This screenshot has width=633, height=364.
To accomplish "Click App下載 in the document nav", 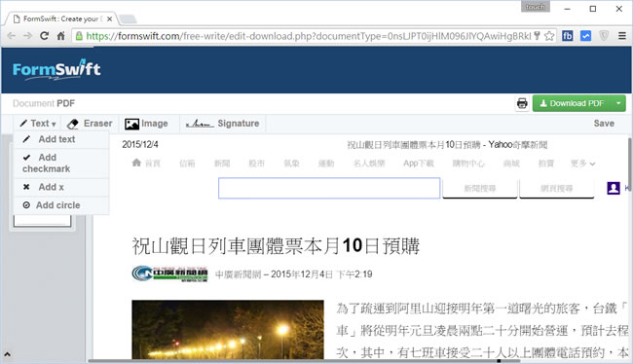I will (418, 164).
